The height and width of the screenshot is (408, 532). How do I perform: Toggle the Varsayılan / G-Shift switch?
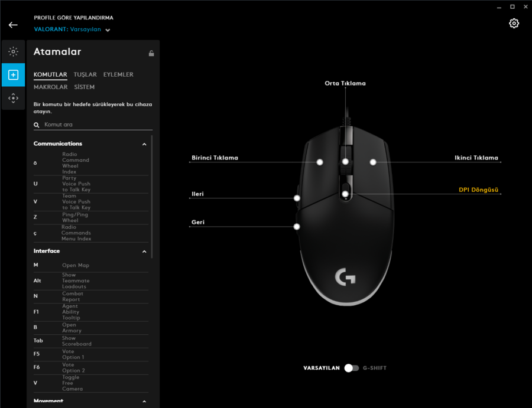tap(352, 368)
